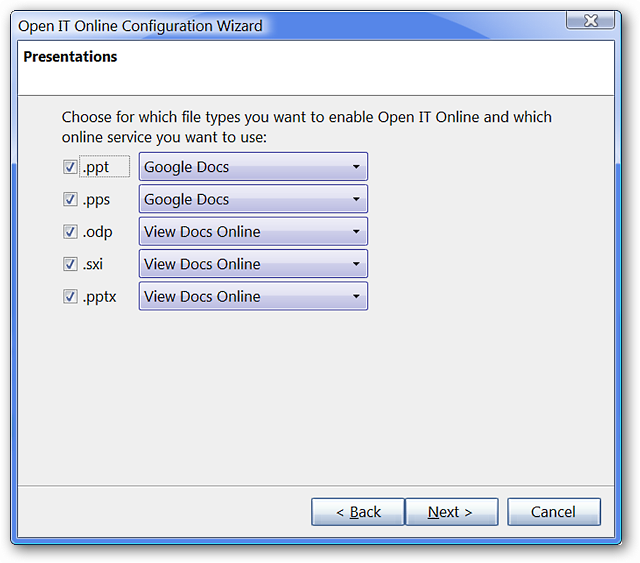Open the .ppt service dropdown arrow
640x563 pixels.
click(356, 167)
